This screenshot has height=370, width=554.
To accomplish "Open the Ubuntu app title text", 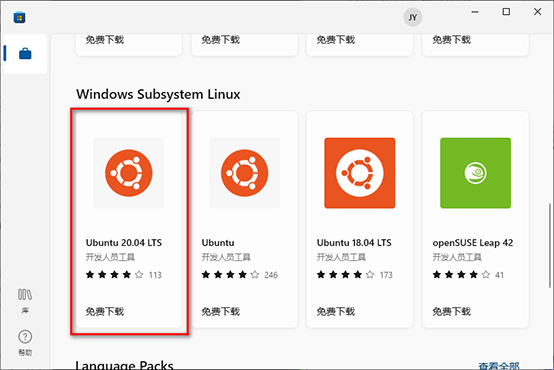I will (218, 243).
